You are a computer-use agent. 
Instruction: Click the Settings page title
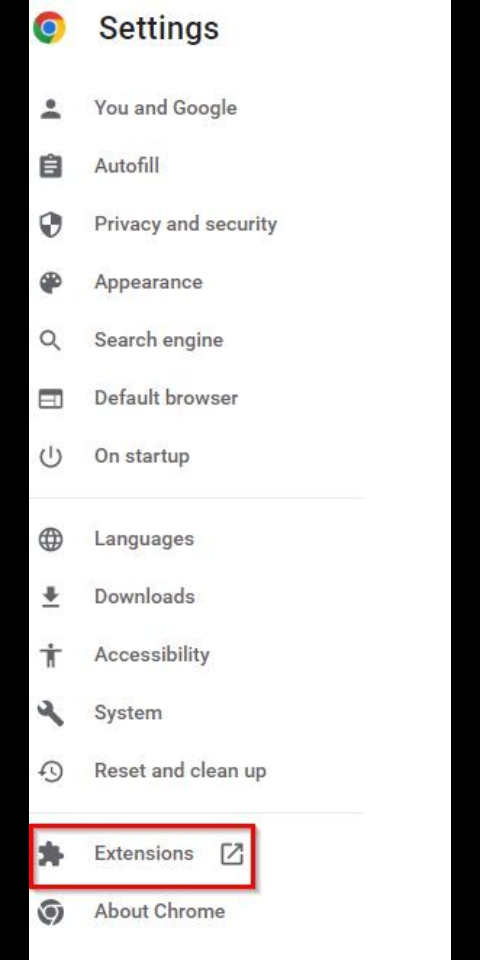pos(159,29)
